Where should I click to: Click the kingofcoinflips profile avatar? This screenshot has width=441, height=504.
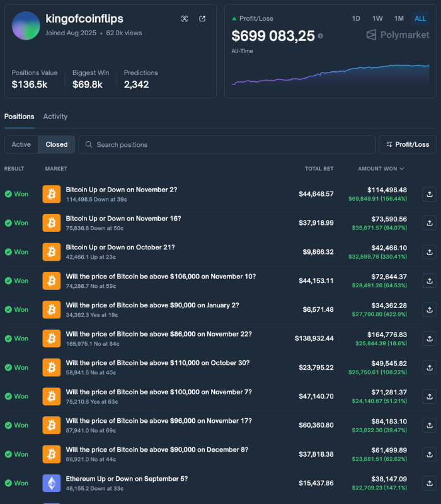26,26
